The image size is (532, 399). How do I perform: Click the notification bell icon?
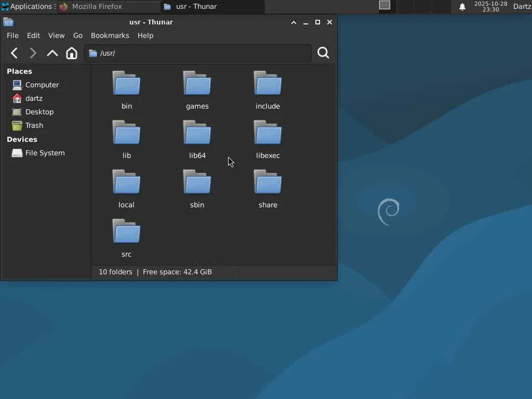(x=462, y=7)
